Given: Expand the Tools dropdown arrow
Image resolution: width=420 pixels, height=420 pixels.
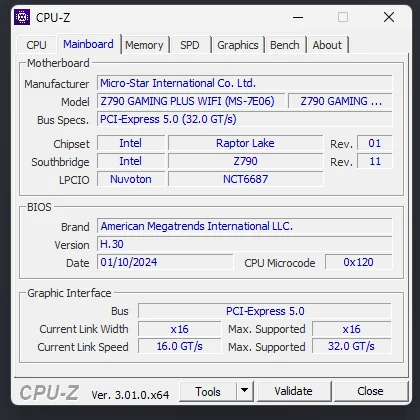Looking at the screenshot, I should click(x=245, y=391).
